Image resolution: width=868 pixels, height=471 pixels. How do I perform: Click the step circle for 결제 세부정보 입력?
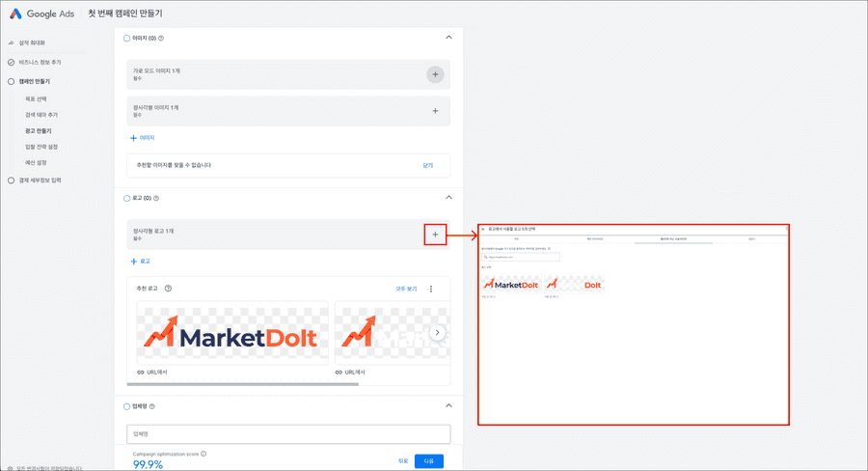point(11,180)
